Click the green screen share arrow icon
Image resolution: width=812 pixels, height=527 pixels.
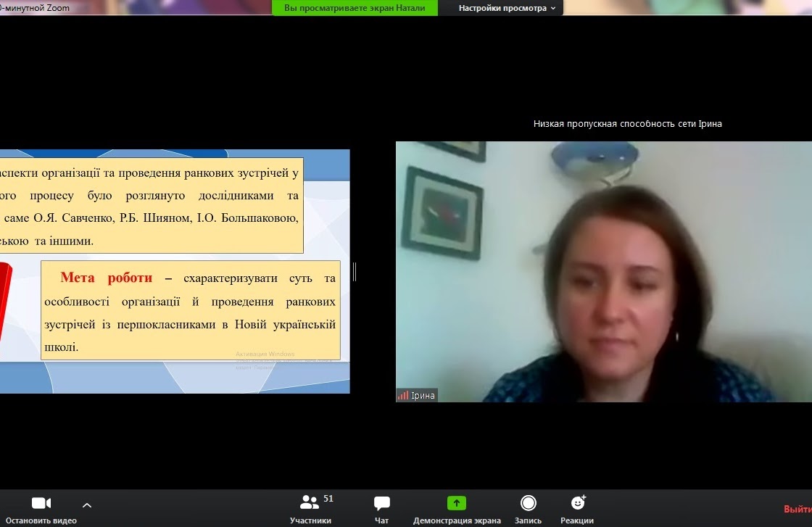(456, 503)
